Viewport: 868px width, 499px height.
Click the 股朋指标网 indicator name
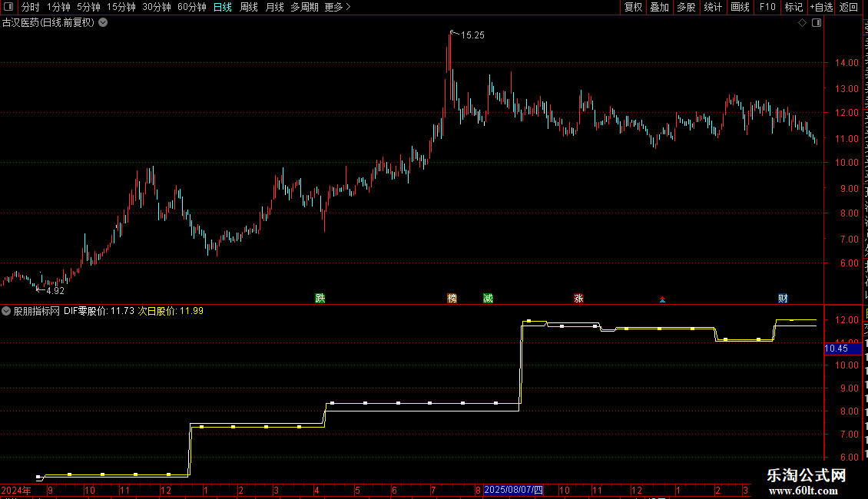pos(37,311)
